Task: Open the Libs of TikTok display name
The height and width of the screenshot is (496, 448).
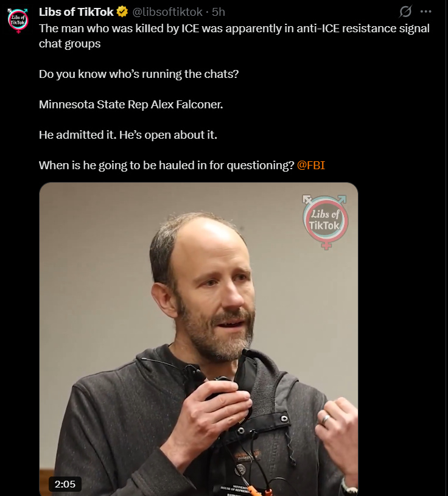Action: (76, 12)
